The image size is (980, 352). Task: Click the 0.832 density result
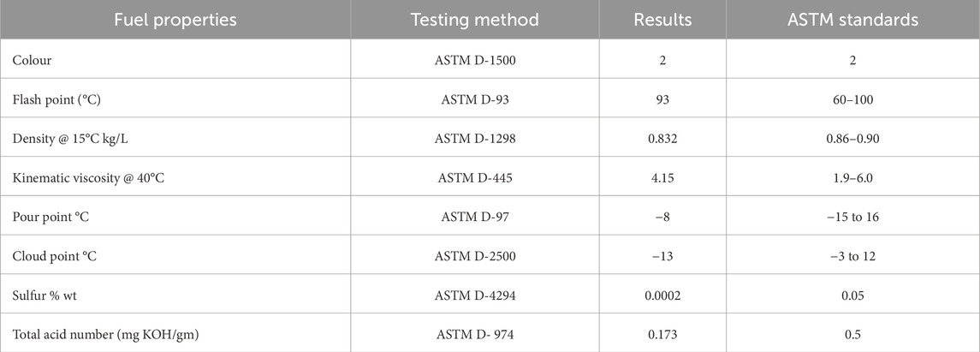point(662,138)
